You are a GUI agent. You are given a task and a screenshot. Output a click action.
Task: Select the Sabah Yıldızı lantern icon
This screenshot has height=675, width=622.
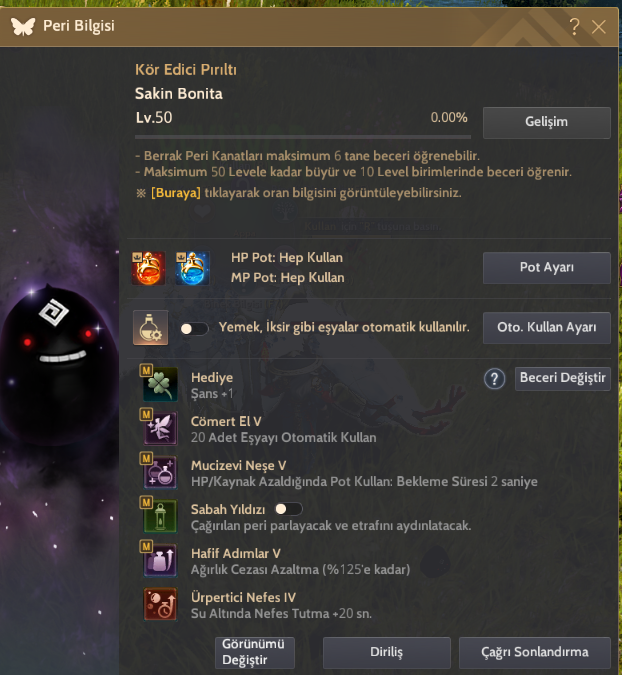point(160,516)
